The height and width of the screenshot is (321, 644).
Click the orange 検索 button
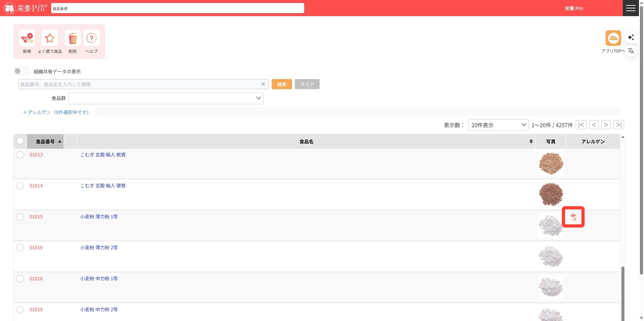coord(282,84)
